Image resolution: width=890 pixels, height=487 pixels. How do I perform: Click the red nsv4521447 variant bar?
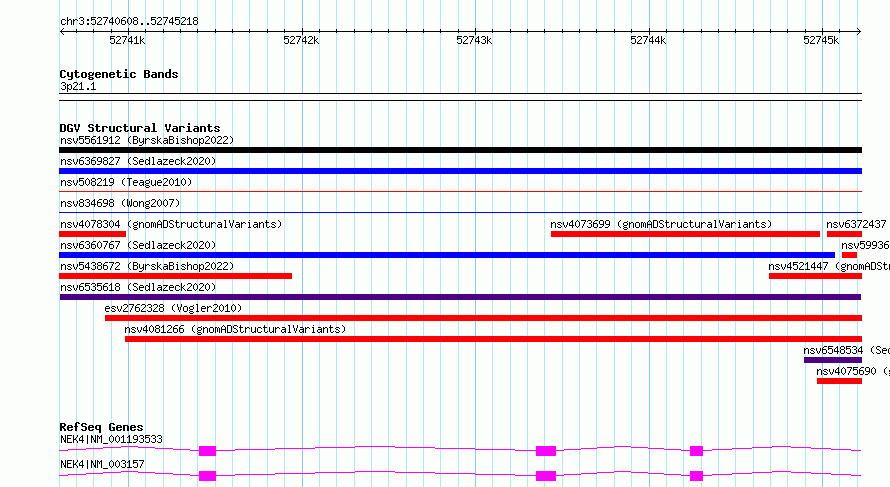[x=816, y=276]
